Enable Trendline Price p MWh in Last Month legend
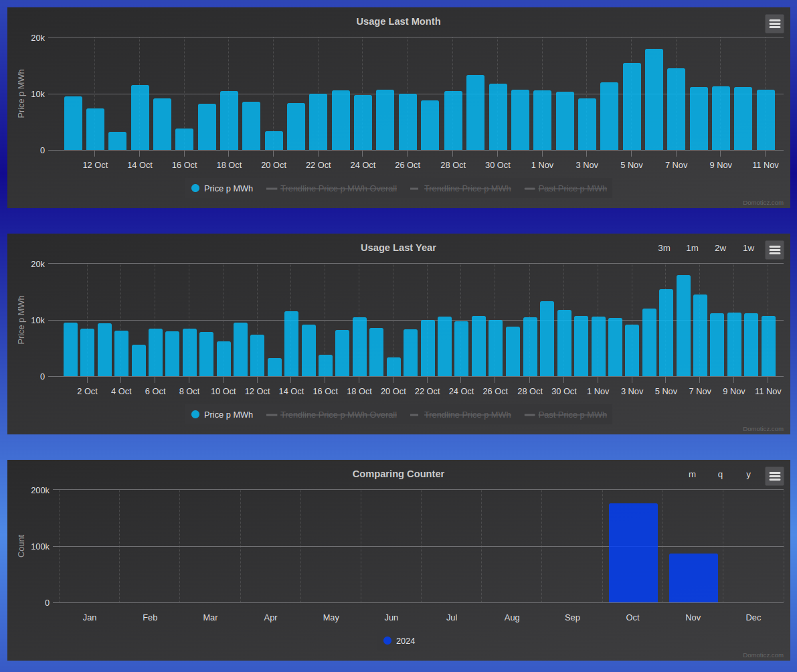The image size is (797, 672). click(460, 189)
